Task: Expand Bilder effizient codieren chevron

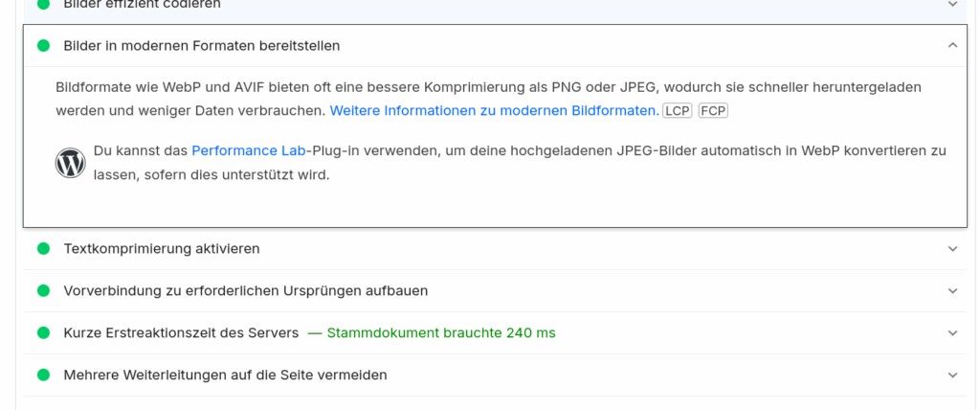Action: 952,5
